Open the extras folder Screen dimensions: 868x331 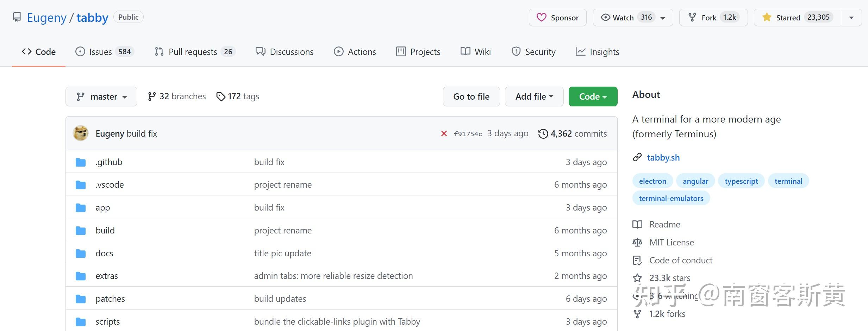[107, 276]
